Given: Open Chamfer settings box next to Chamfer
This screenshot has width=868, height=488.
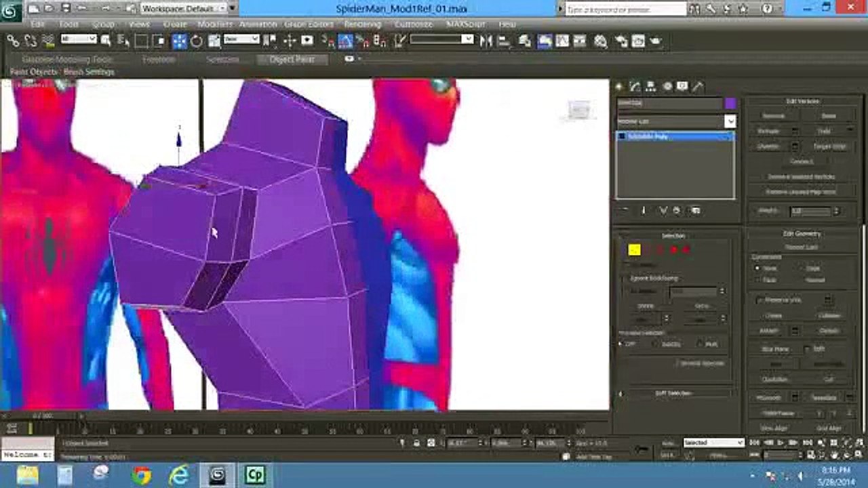Looking at the screenshot, I should [x=794, y=146].
